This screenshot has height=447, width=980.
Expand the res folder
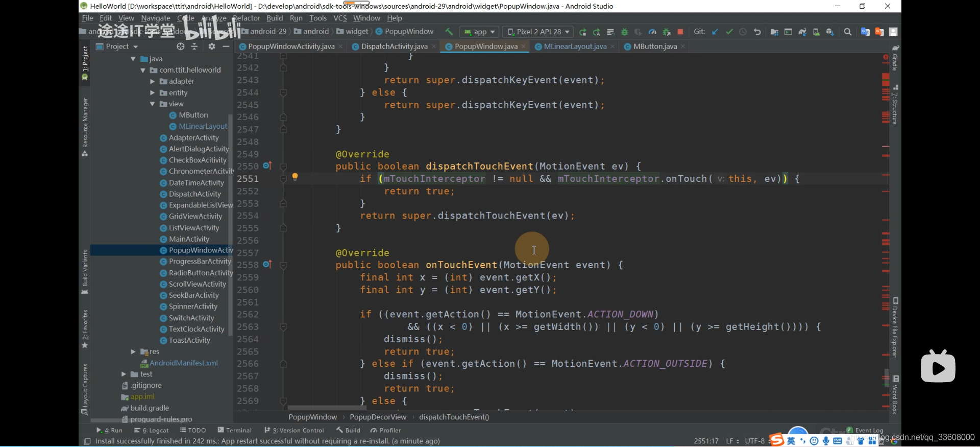coord(133,351)
